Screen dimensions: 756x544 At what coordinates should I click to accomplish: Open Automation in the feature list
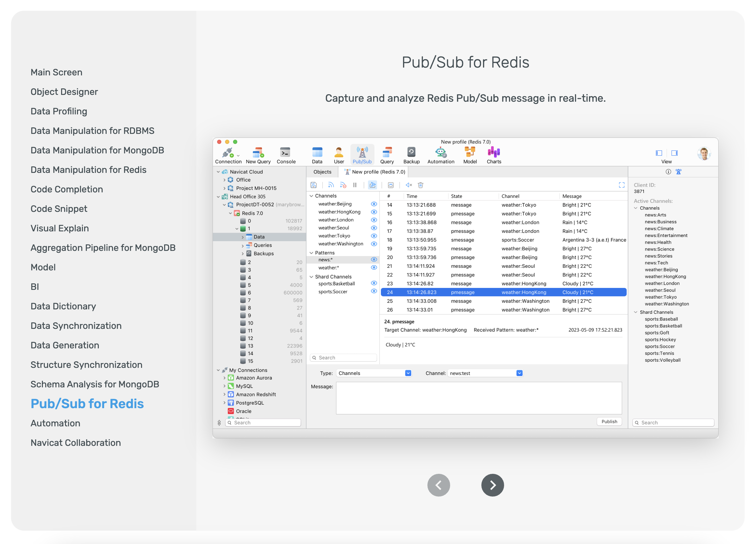click(55, 423)
